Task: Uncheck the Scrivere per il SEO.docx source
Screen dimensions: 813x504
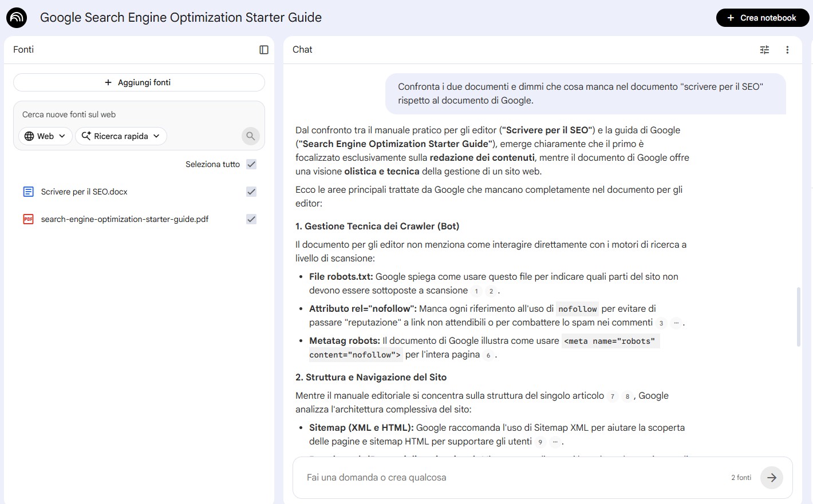Action: tap(251, 192)
